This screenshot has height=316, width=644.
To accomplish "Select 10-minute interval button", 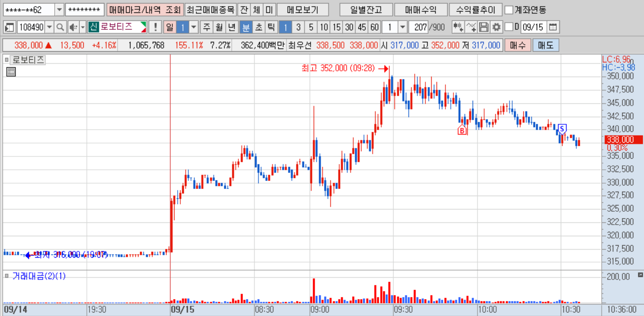I will click(x=324, y=27).
